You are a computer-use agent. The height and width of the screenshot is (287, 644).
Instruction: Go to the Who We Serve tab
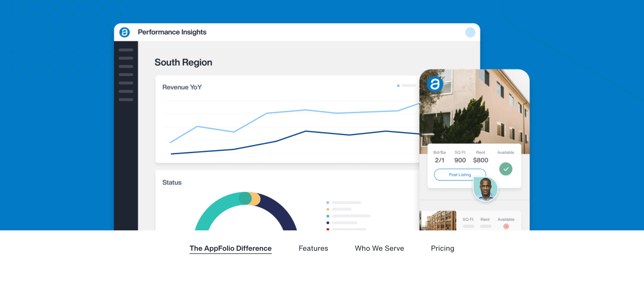click(x=379, y=248)
